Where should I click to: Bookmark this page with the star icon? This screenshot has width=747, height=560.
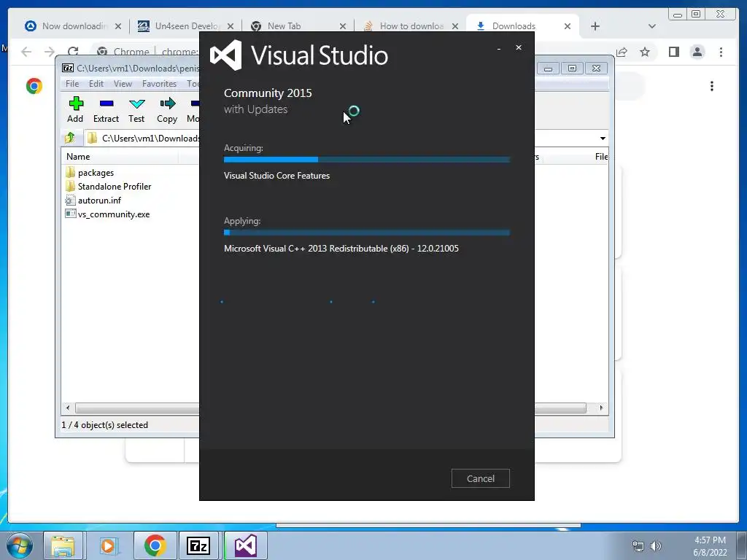click(x=645, y=52)
